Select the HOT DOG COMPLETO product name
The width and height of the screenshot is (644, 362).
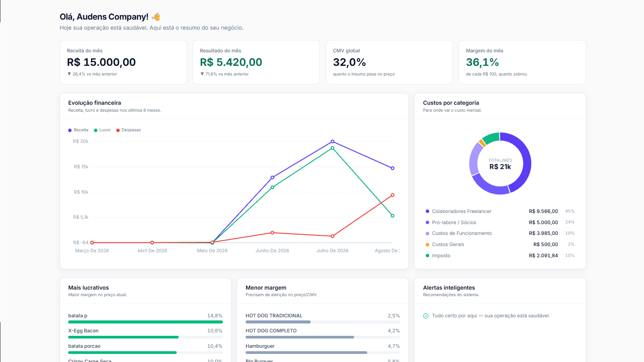click(x=271, y=331)
